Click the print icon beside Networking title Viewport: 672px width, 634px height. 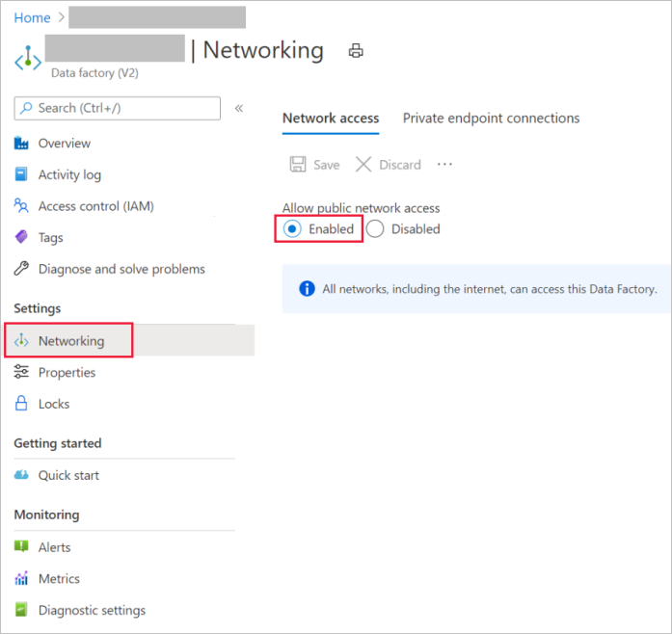coord(356,50)
